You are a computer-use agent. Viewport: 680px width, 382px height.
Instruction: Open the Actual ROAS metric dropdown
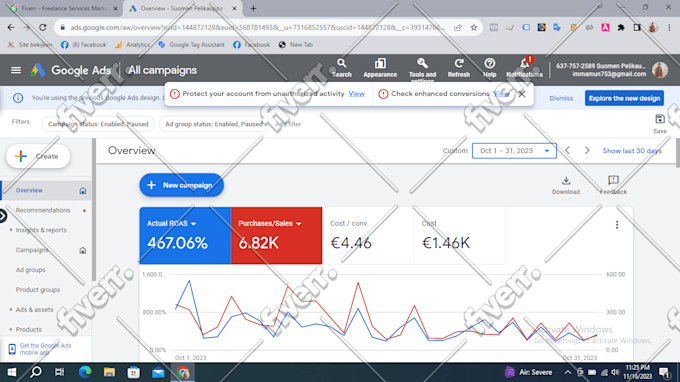pyautogui.click(x=171, y=223)
